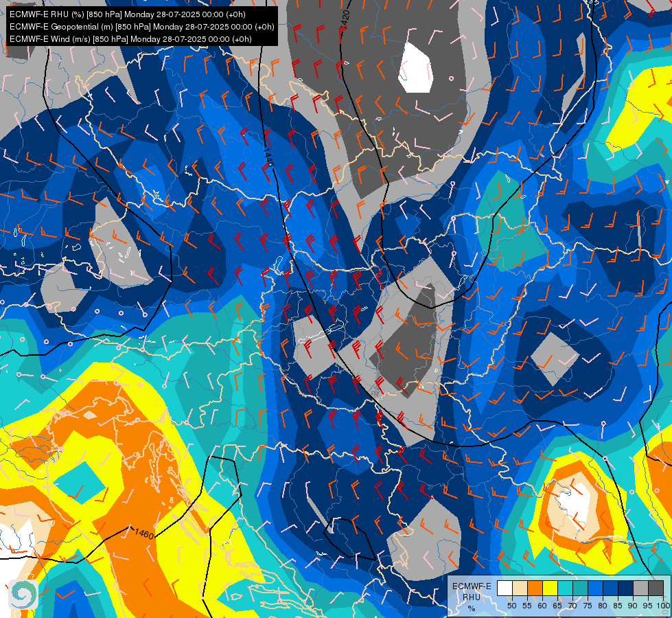Select the dark gray legend swatch for 95-100%

[656, 588]
